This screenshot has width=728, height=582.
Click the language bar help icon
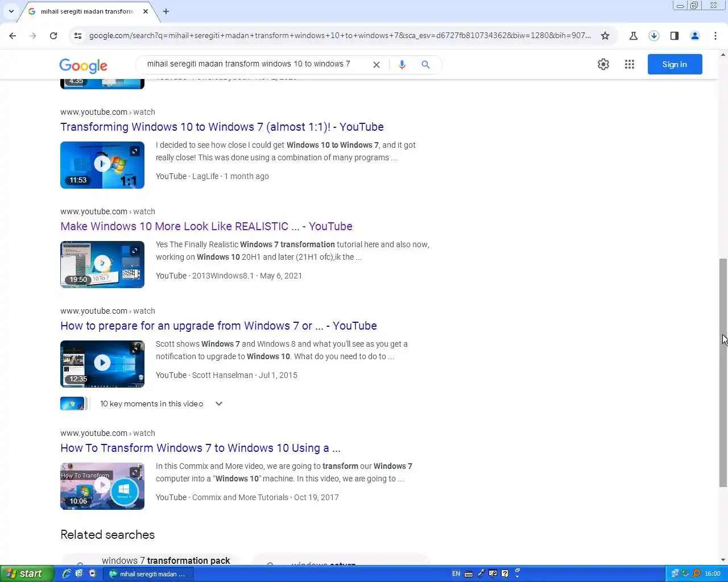pyautogui.click(x=504, y=573)
